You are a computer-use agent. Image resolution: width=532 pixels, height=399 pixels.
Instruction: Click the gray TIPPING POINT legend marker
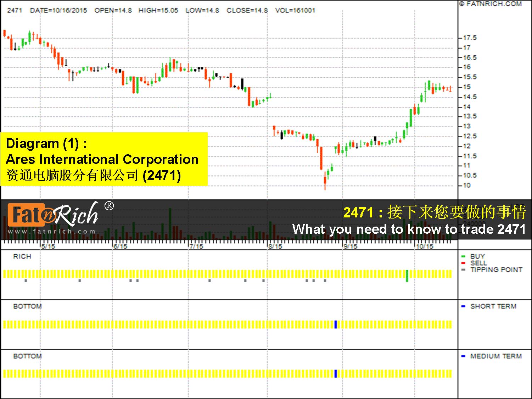(x=463, y=270)
